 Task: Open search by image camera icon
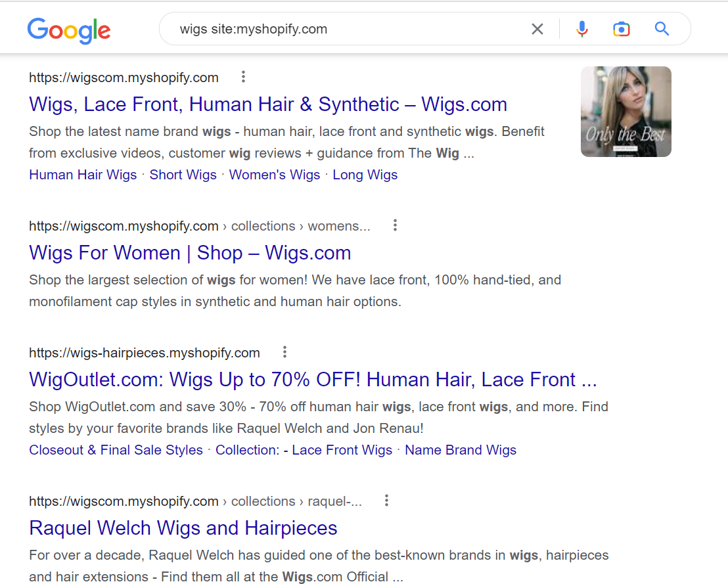pyautogui.click(x=621, y=29)
